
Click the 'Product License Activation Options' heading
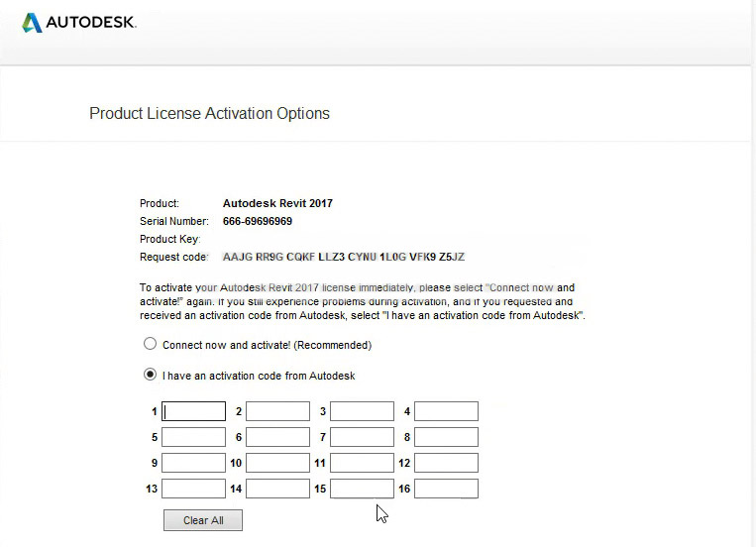(x=210, y=113)
